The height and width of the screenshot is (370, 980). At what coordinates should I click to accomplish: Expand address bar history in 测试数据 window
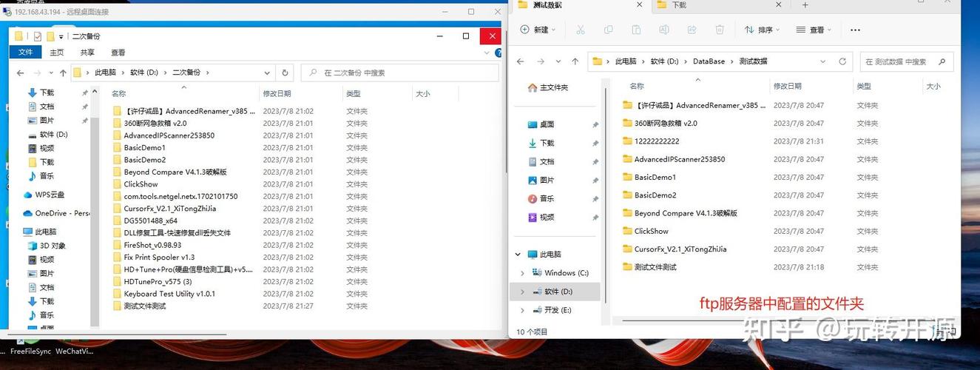822,61
